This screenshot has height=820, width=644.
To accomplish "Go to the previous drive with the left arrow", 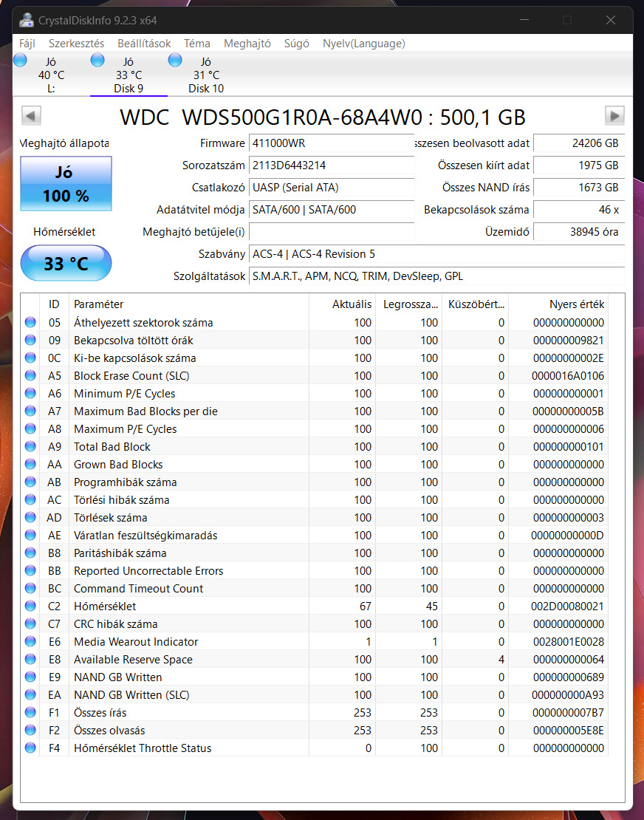I will pyautogui.click(x=30, y=116).
